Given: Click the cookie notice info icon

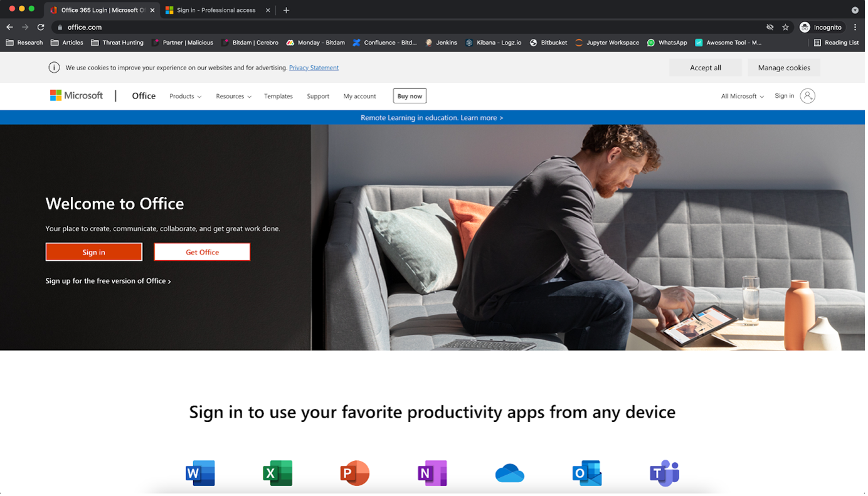Looking at the screenshot, I should click(54, 68).
